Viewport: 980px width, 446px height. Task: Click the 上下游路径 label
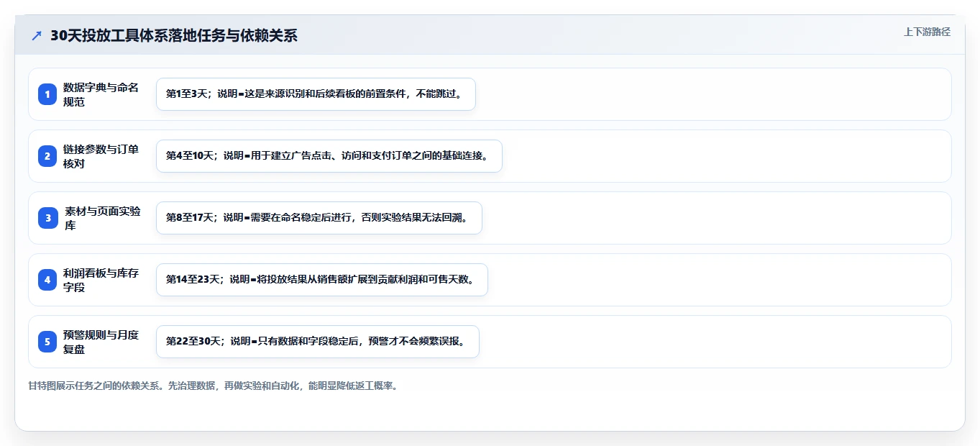(x=927, y=32)
